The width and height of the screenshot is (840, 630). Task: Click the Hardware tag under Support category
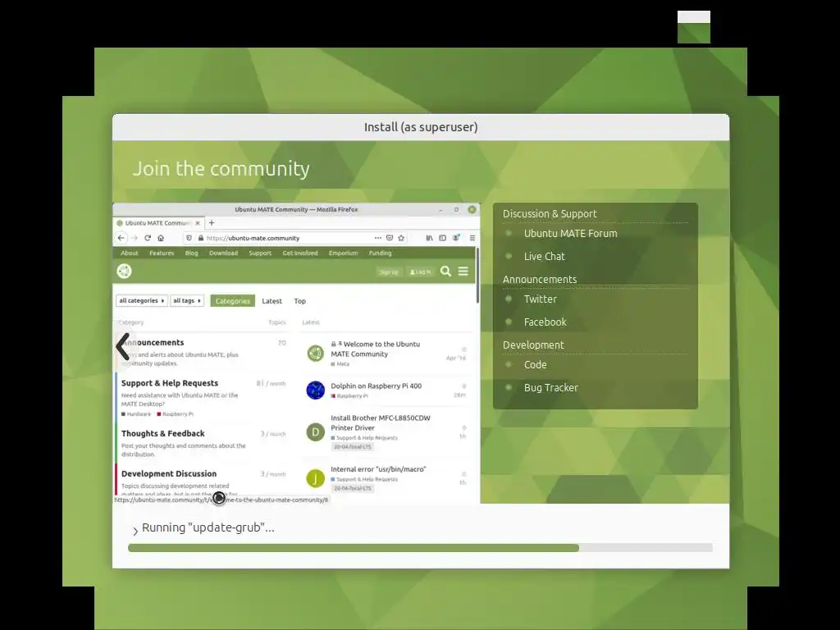coord(136,414)
